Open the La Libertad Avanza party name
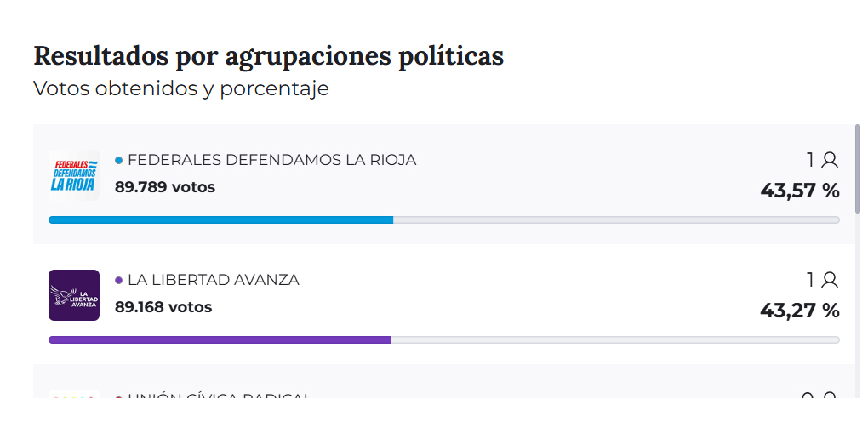The width and height of the screenshot is (868, 433). (213, 280)
